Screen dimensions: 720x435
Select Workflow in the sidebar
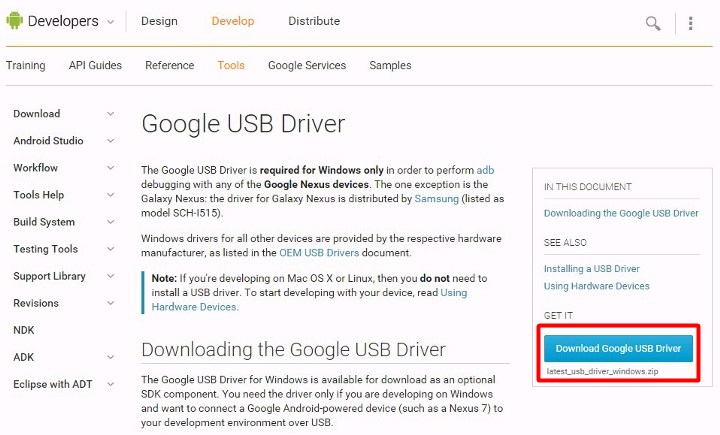pos(35,168)
